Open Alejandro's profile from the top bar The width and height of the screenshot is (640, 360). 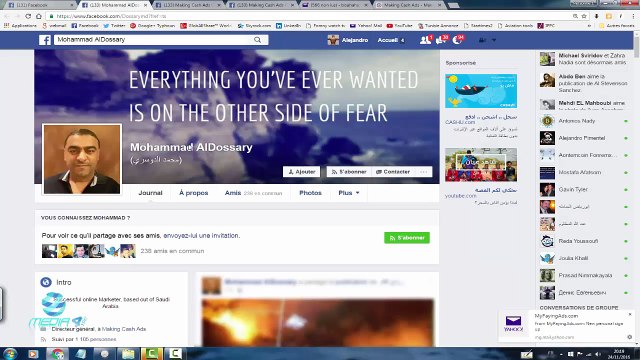(x=348, y=40)
